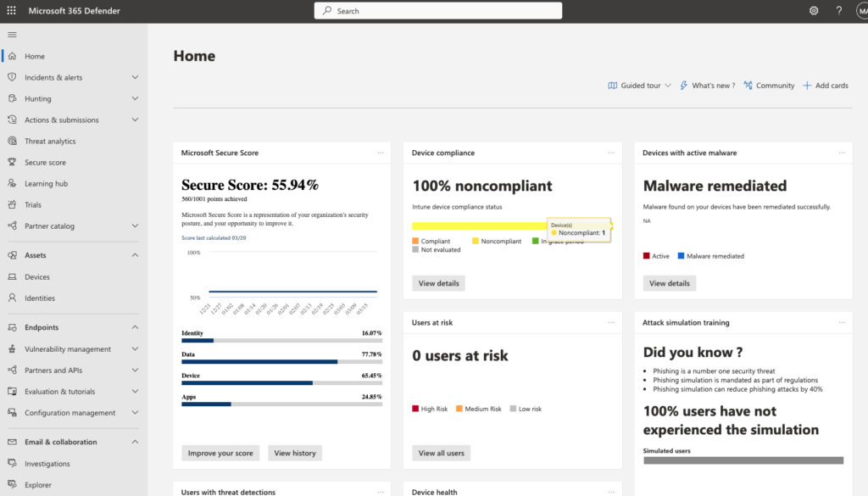This screenshot has width=868, height=496.
Task: Expand the Vulnerability management chevron
Action: [x=135, y=348]
